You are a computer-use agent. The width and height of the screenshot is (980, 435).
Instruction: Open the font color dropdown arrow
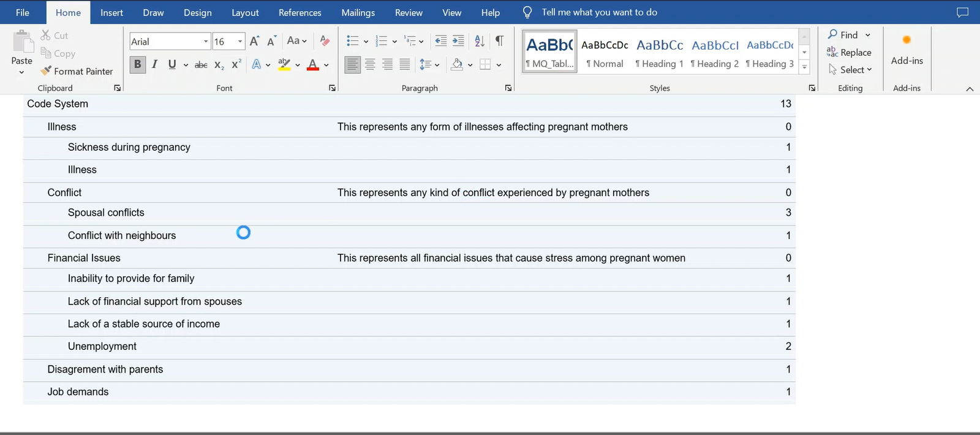coord(326,65)
